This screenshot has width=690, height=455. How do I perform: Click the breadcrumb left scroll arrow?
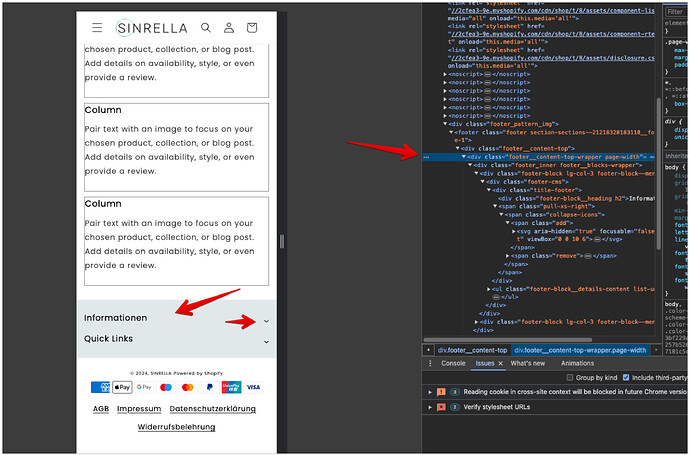coord(428,350)
